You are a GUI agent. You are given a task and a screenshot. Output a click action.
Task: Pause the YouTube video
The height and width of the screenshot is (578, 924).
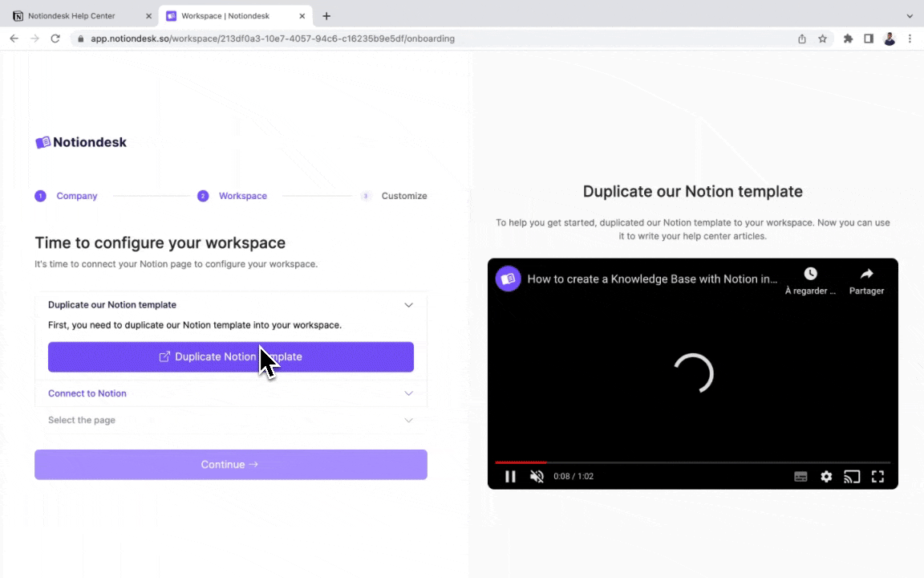510,477
